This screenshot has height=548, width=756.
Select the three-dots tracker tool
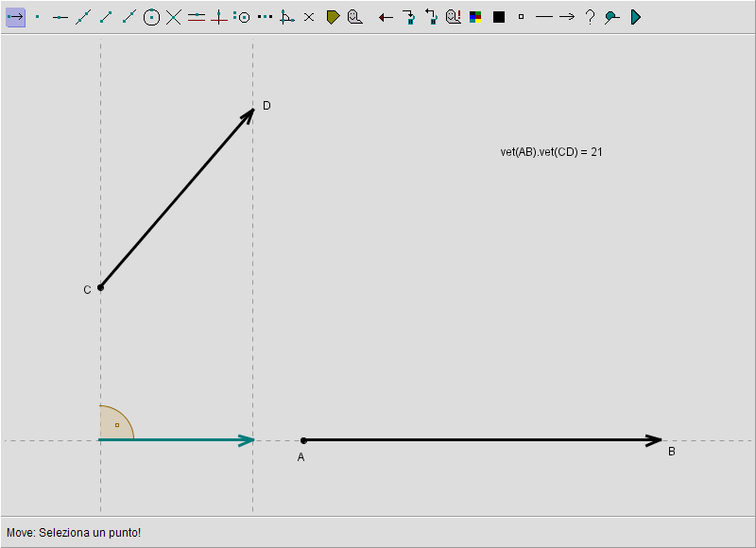[265, 17]
